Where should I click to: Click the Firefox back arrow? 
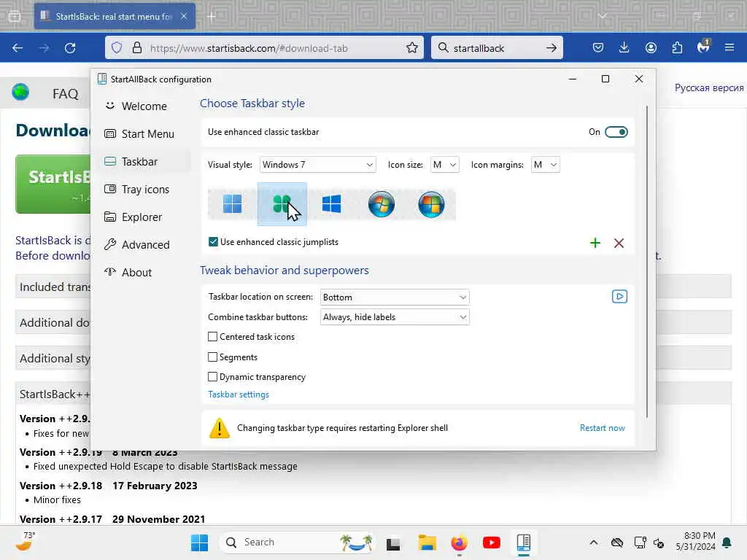(x=18, y=48)
